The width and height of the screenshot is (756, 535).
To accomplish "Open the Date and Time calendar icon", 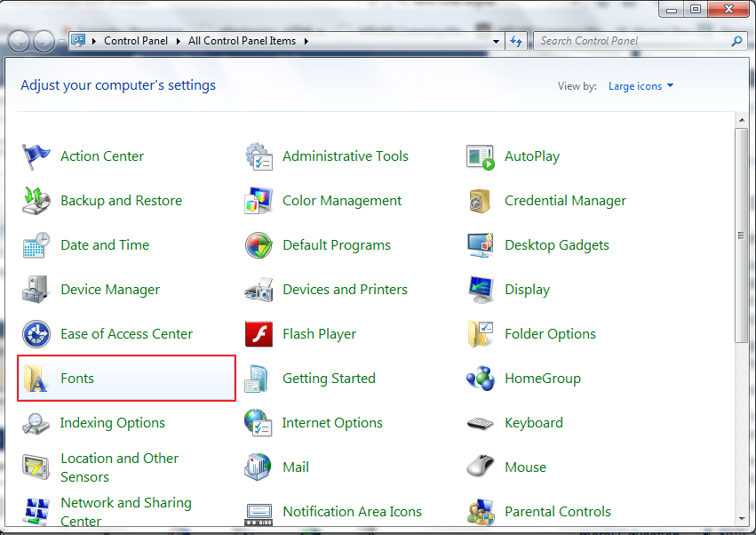I will coord(36,245).
